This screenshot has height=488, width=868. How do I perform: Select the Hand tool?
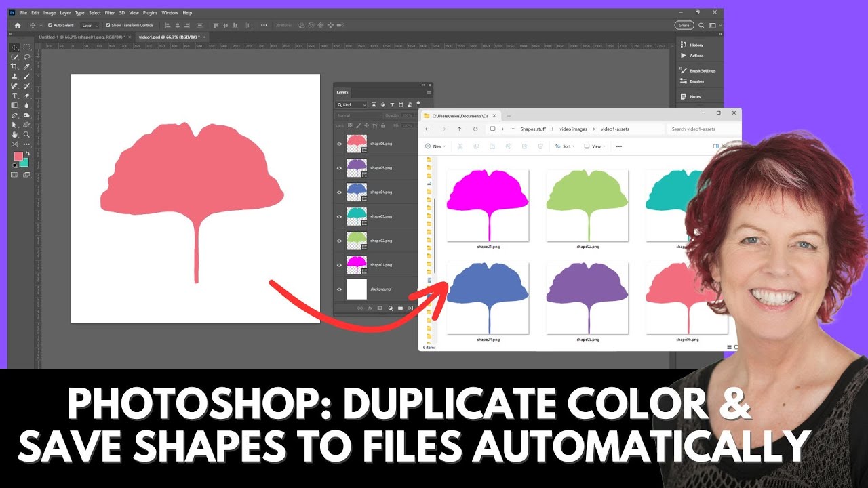point(14,134)
